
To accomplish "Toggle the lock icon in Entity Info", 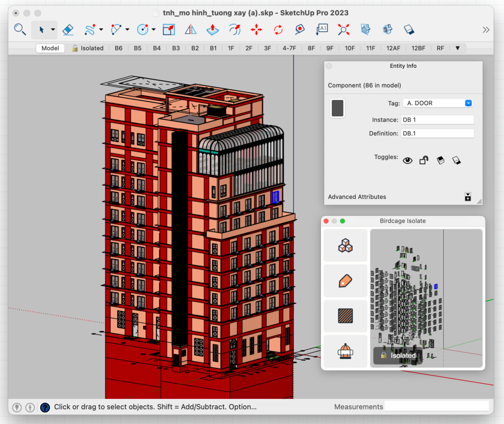I will coord(424,160).
